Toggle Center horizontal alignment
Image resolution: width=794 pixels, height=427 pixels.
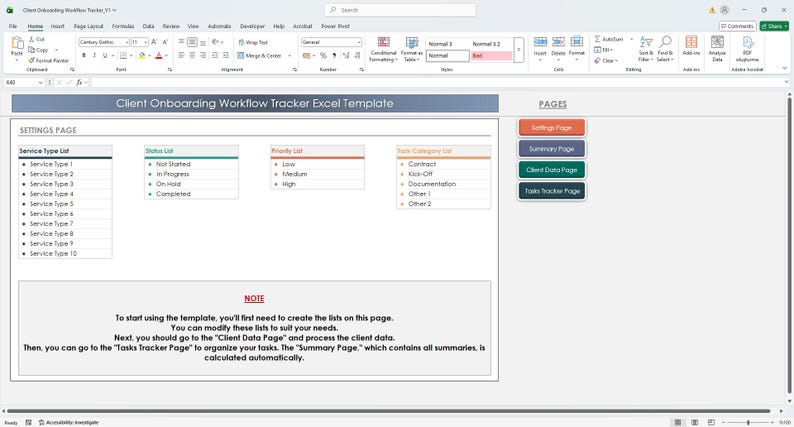coord(192,56)
